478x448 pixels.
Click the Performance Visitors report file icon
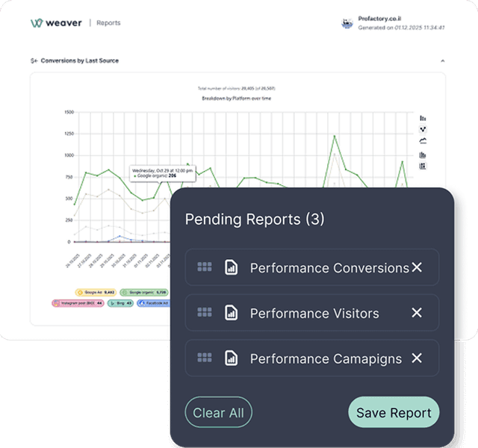tap(232, 313)
